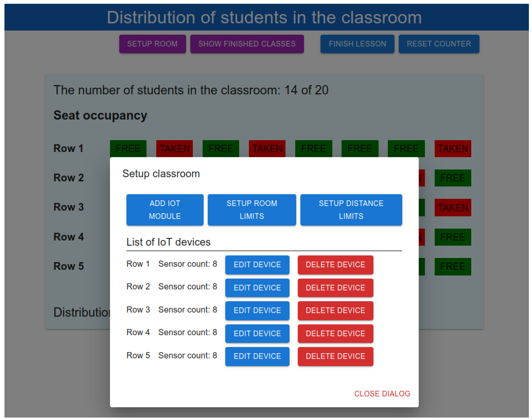The width and height of the screenshot is (532, 420).
Task: Delete the Row 4 device
Action: [335, 333]
